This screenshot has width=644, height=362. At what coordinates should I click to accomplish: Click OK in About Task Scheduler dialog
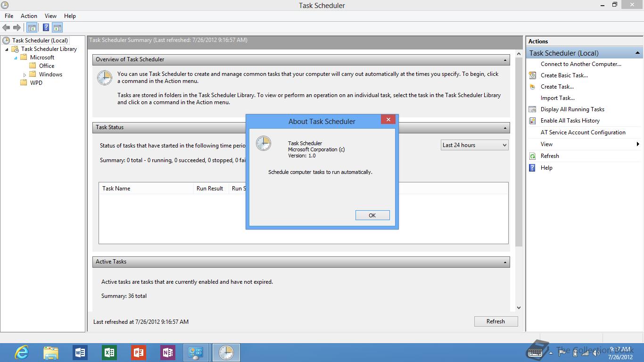tap(372, 215)
